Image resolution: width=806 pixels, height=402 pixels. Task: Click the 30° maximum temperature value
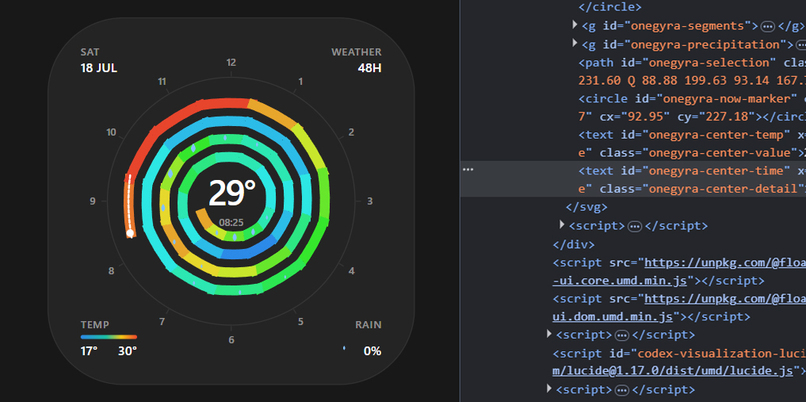127,351
